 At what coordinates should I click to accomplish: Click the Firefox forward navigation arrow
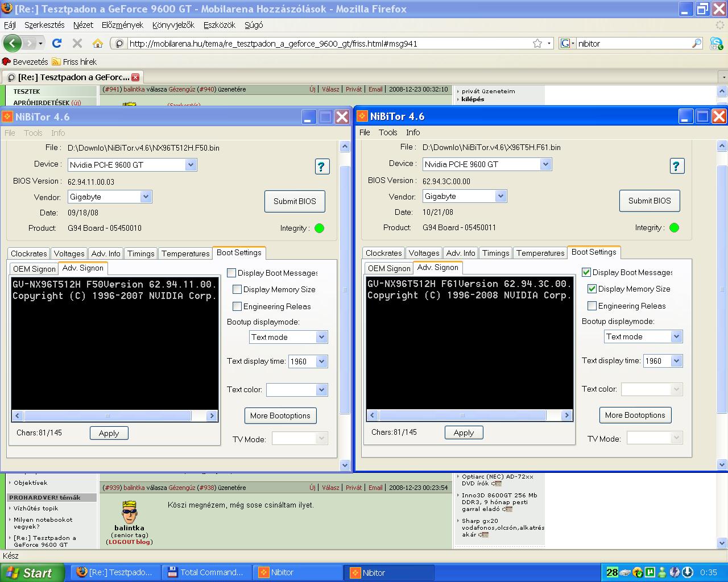[31, 43]
